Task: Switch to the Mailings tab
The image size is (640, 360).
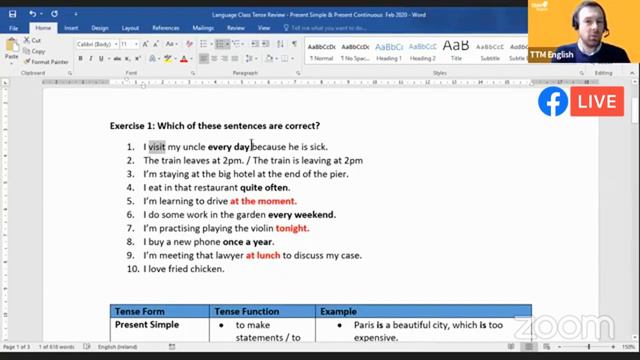Action: click(x=203, y=28)
